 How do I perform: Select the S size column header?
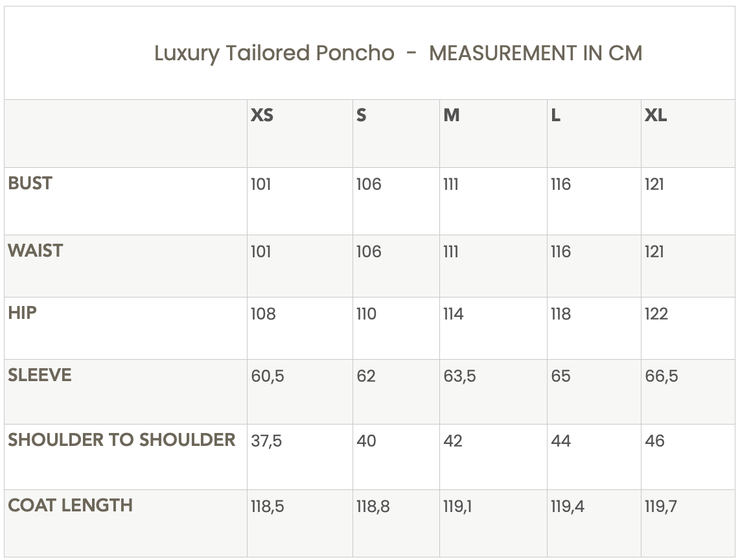coord(361,115)
